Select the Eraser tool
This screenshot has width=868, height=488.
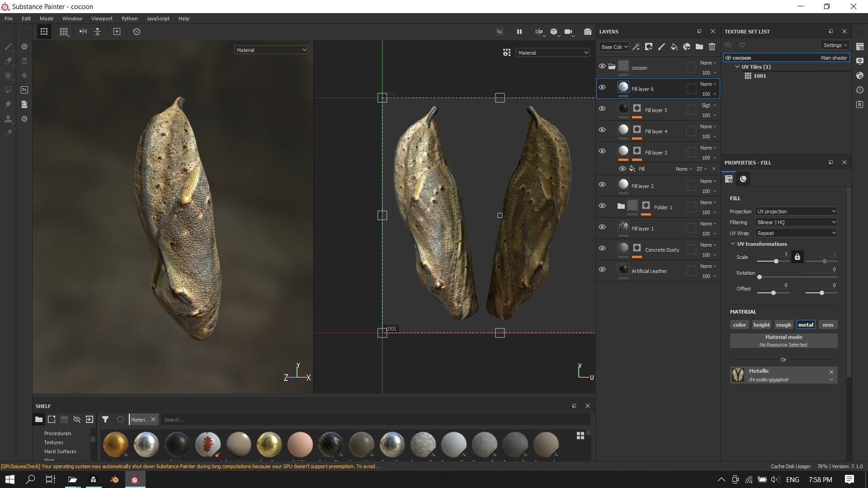pos(8,61)
